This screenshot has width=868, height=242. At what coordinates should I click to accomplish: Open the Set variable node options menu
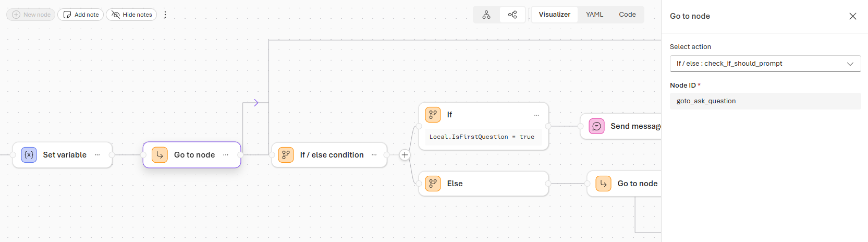[x=97, y=155]
